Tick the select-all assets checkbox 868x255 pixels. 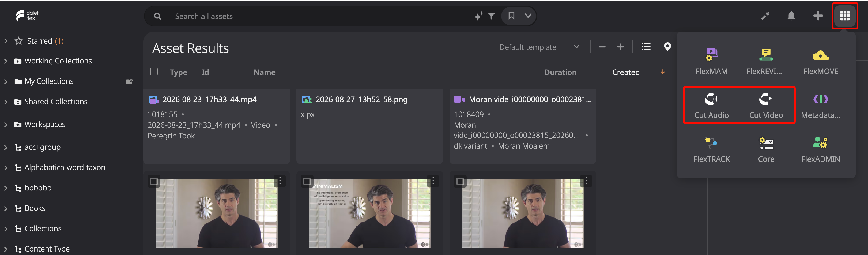pyautogui.click(x=154, y=72)
